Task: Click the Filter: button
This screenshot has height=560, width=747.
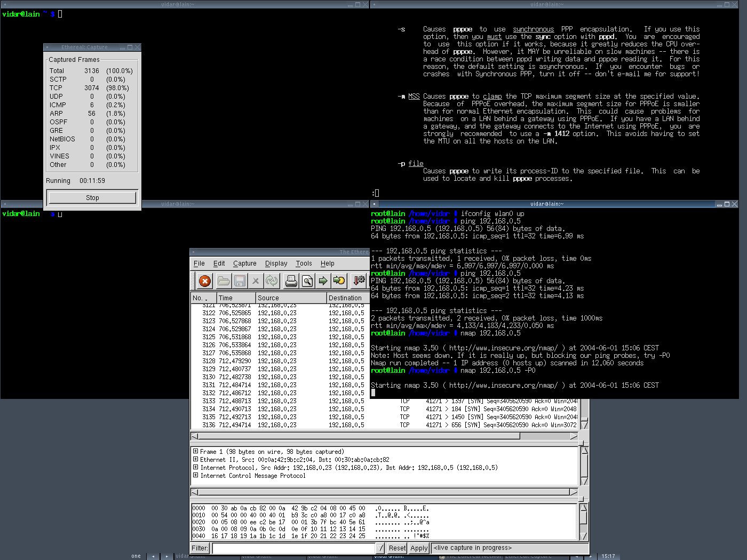Action: pyautogui.click(x=200, y=548)
